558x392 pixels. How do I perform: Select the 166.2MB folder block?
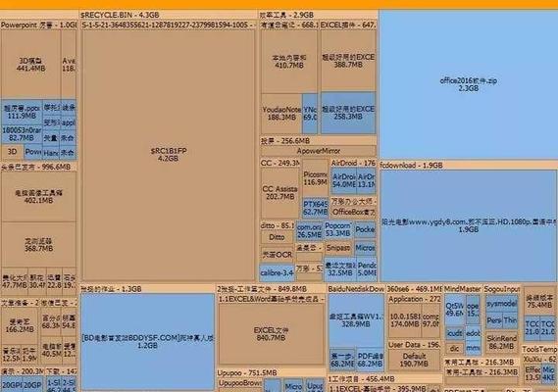[20, 325]
